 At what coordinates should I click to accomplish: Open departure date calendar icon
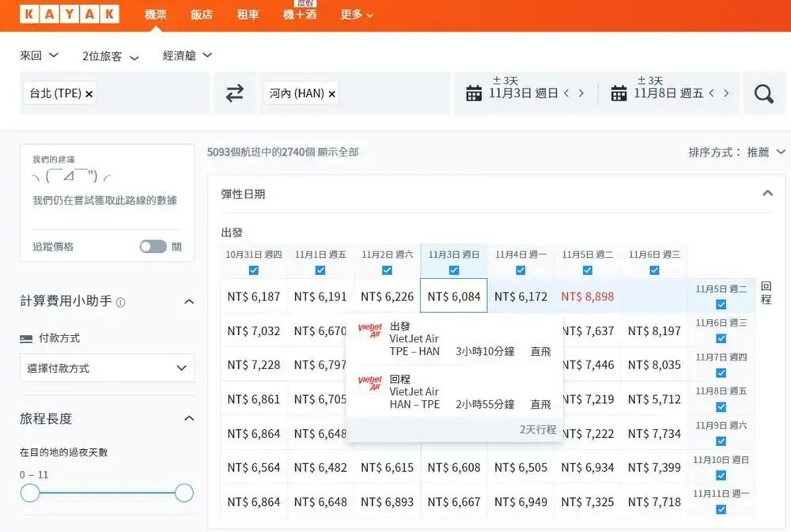pyautogui.click(x=474, y=93)
